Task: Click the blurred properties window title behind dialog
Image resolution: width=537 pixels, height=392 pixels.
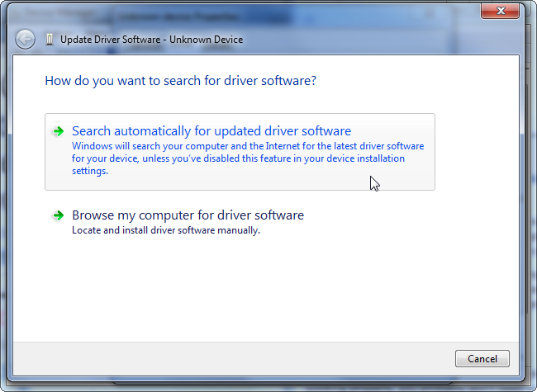Action: (x=165, y=14)
